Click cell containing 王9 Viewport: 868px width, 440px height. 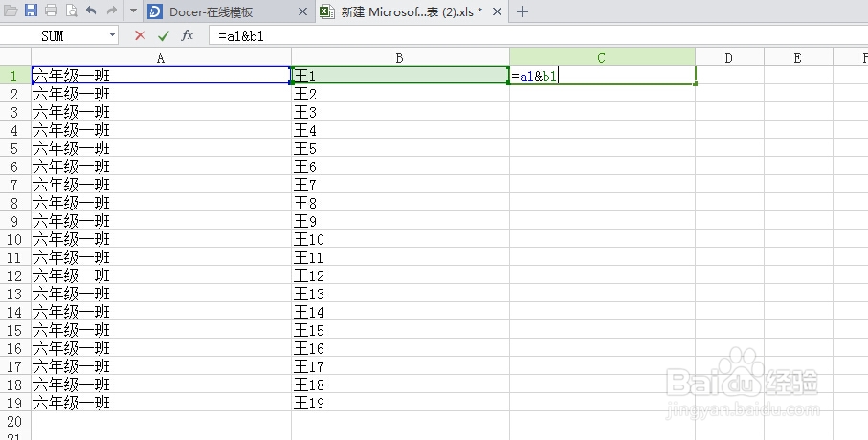400,221
